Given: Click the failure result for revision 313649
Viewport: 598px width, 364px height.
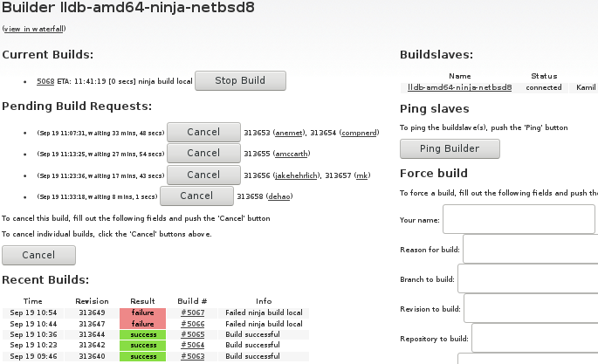Looking at the screenshot, I should click(x=142, y=312).
